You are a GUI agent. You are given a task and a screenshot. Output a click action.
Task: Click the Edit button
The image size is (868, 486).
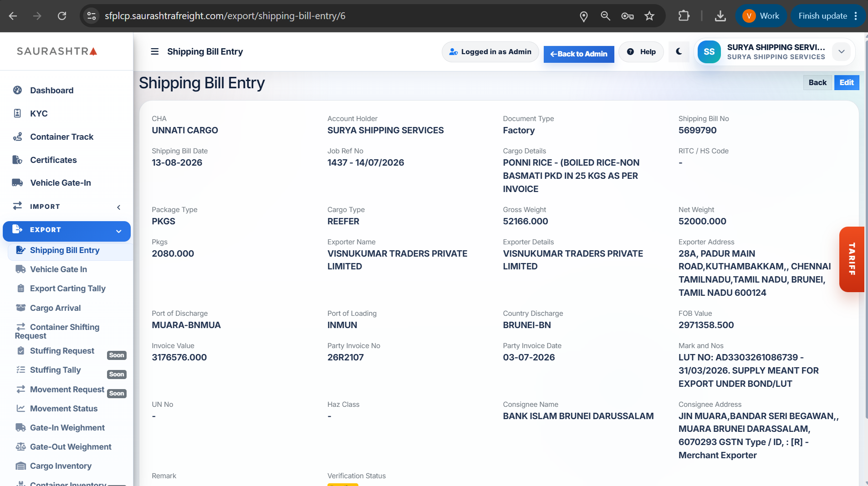click(x=847, y=82)
